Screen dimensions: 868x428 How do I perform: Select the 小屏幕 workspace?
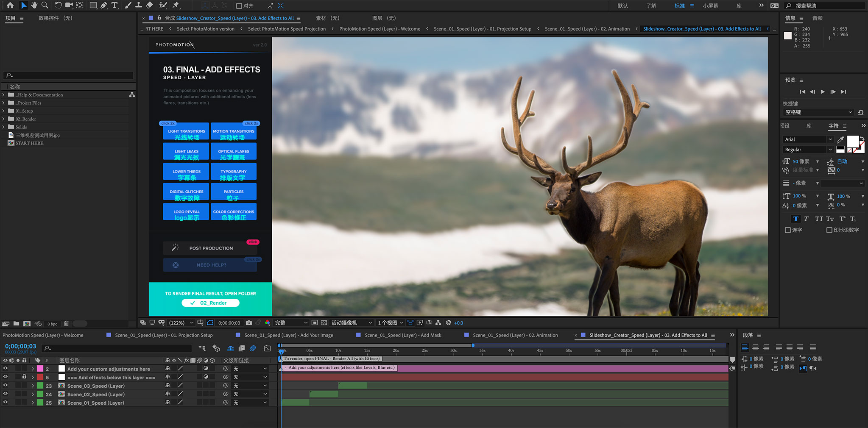[710, 6]
